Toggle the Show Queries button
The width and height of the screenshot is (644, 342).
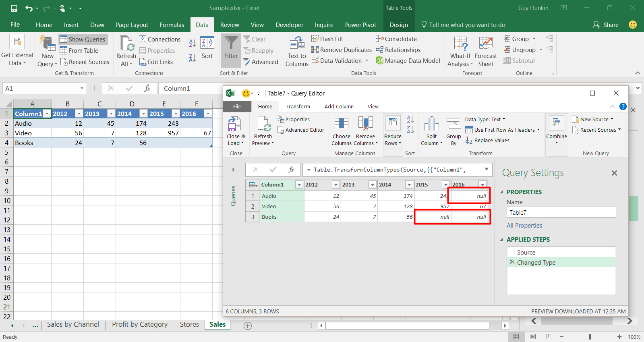click(83, 39)
